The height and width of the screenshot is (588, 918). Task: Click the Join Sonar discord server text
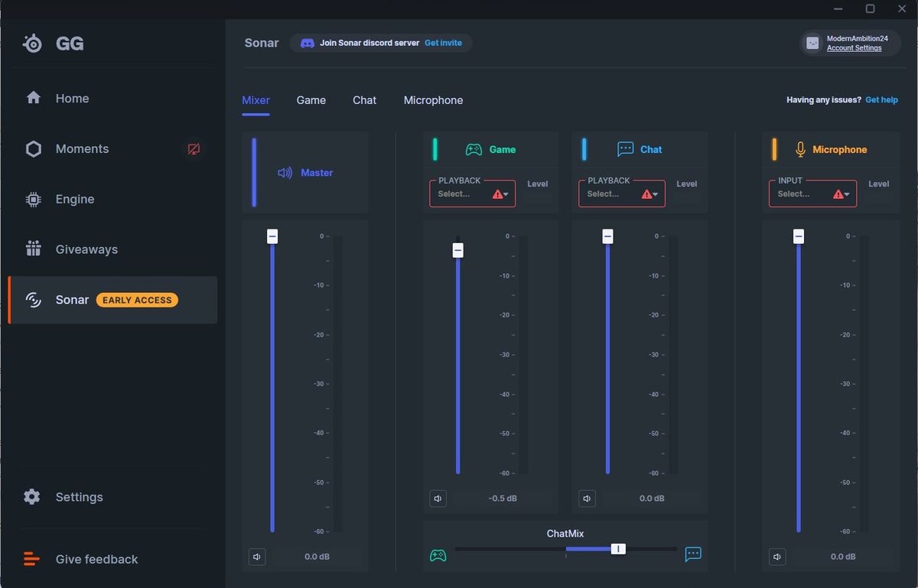[369, 43]
